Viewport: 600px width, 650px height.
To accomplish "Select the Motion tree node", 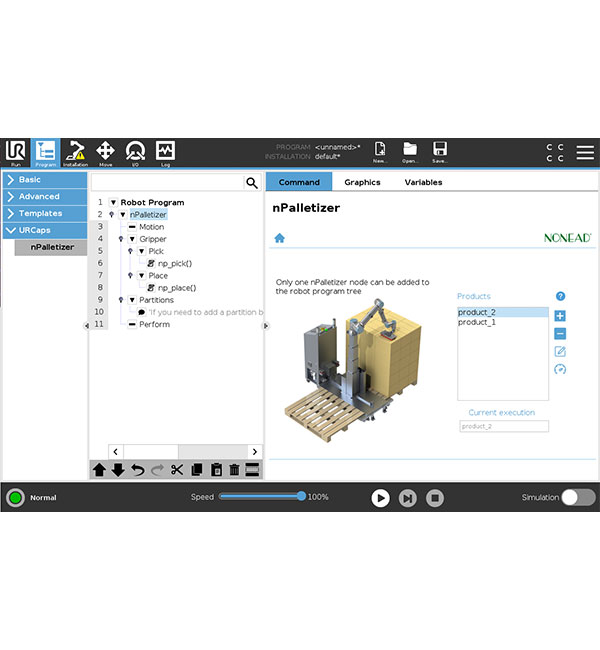I will coord(151,227).
